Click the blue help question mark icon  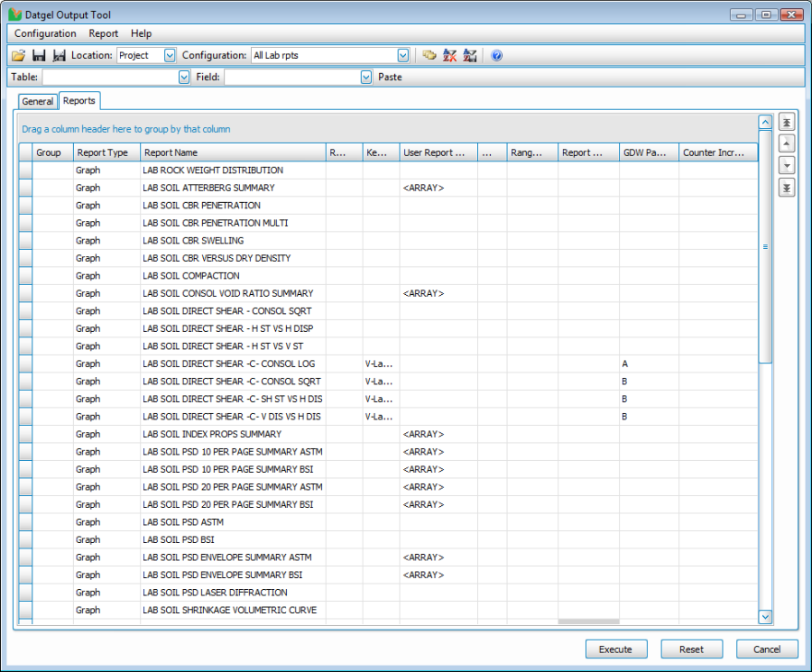[x=496, y=56]
